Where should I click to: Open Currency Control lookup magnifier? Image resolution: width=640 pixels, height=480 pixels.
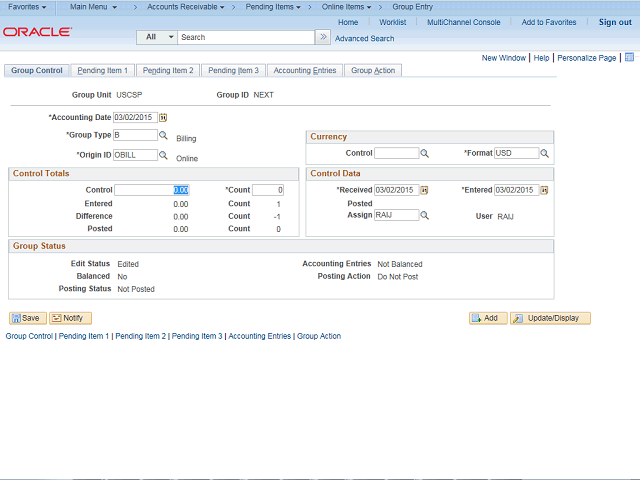tap(424, 154)
